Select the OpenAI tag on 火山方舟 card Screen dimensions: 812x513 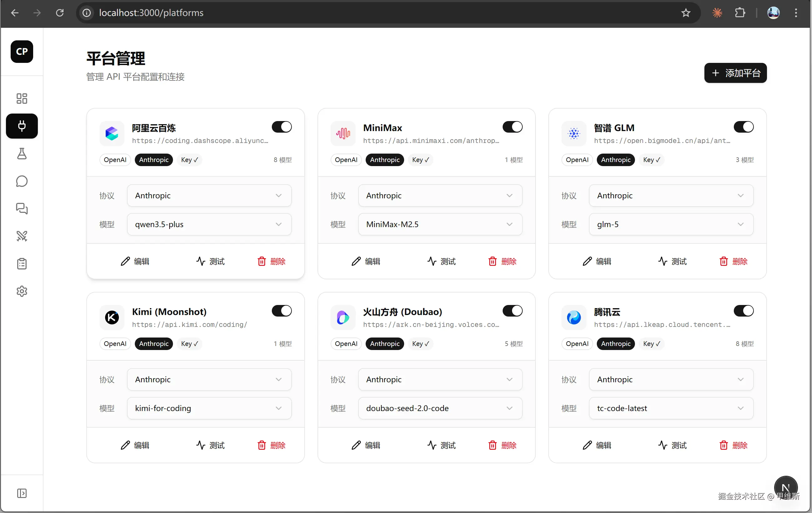(346, 344)
